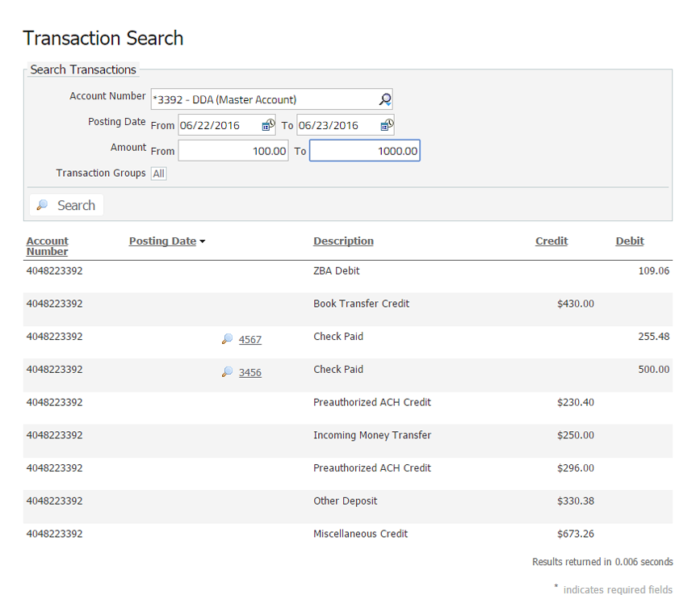Toggle Posting Date sort arrow
Viewport: 700px width, 595px height.
coord(202,241)
